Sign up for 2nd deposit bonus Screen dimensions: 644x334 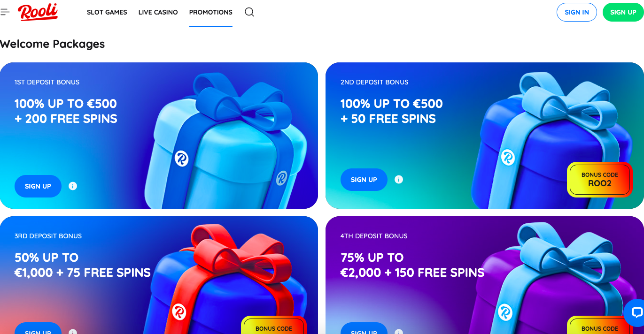click(x=364, y=180)
